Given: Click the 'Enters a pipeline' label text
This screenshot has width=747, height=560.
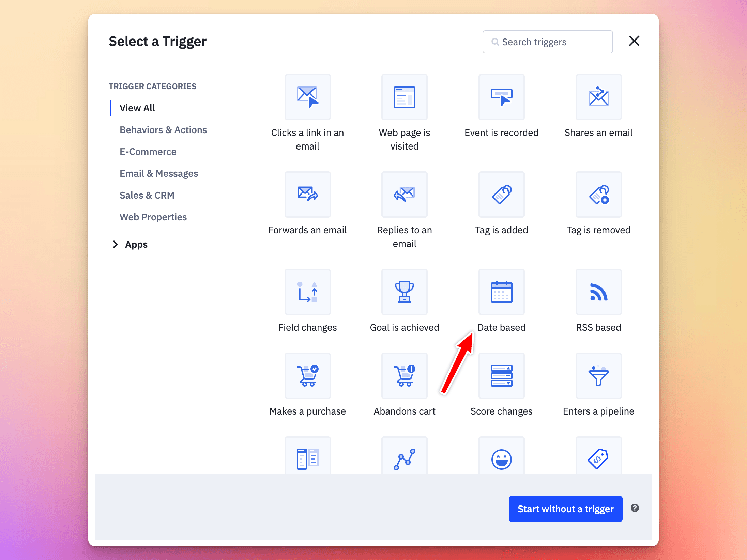Looking at the screenshot, I should coord(598,411).
